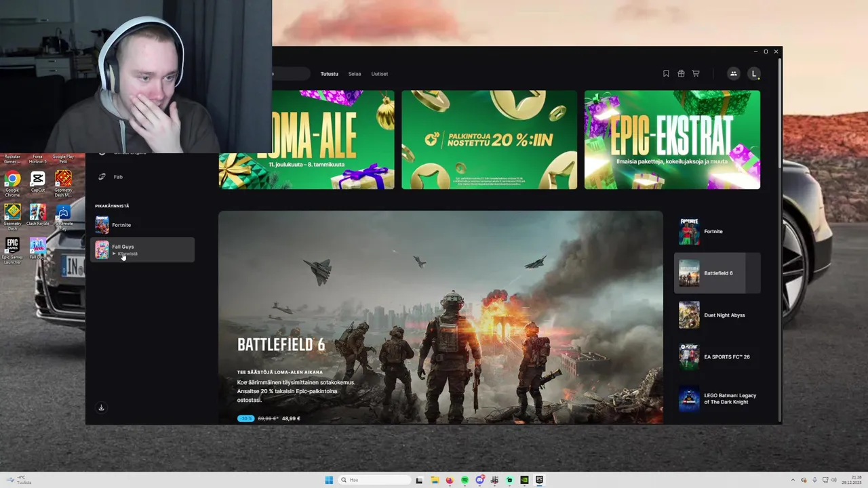Open the gift redeem icon
Image resolution: width=868 pixels, height=488 pixels.
pyautogui.click(x=681, y=74)
